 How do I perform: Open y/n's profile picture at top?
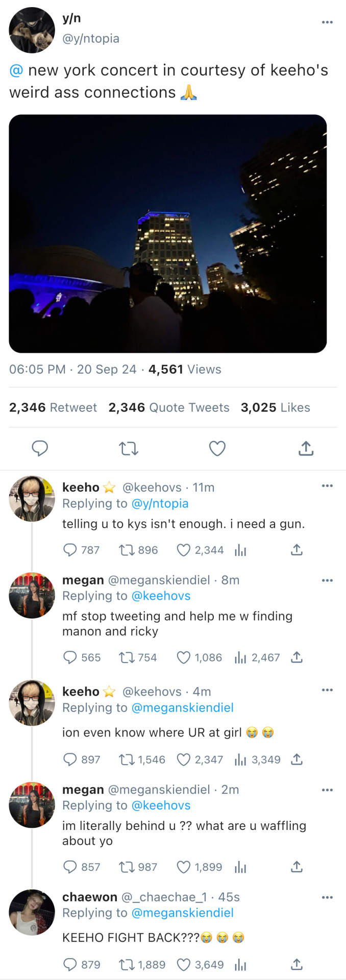click(x=32, y=30)
